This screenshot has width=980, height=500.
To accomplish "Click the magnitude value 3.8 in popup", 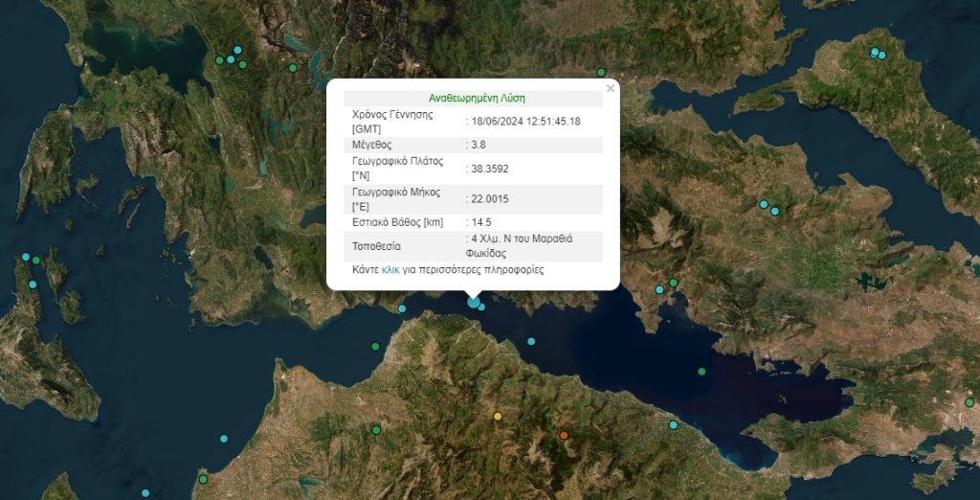I will (x=479, y=145).
